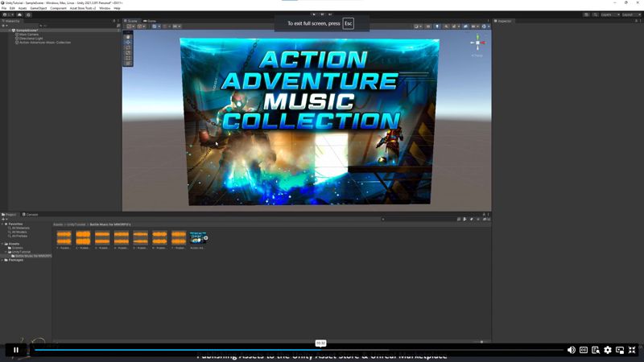Open the Assets menu

(23, 8)
